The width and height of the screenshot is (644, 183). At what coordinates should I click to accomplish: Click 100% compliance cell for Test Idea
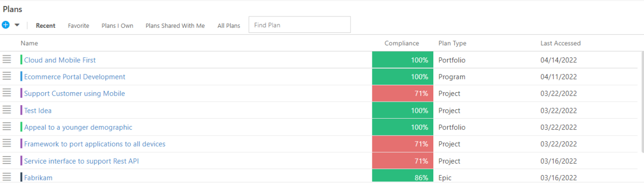point(402,111)
